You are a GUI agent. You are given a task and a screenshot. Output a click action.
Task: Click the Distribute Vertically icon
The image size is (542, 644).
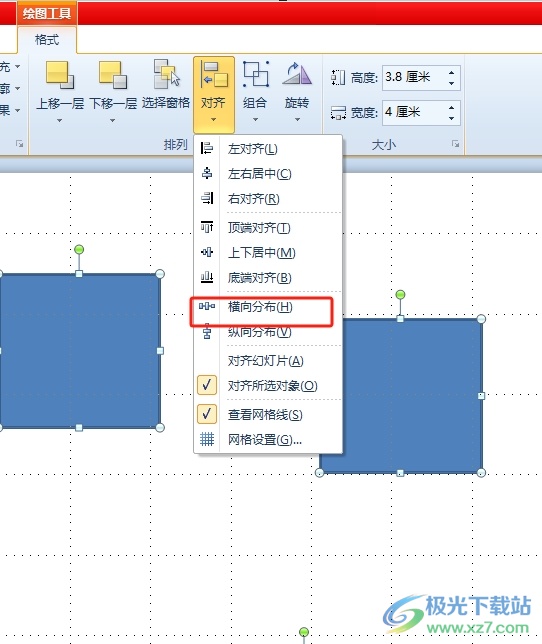click(x=207, y=331)
